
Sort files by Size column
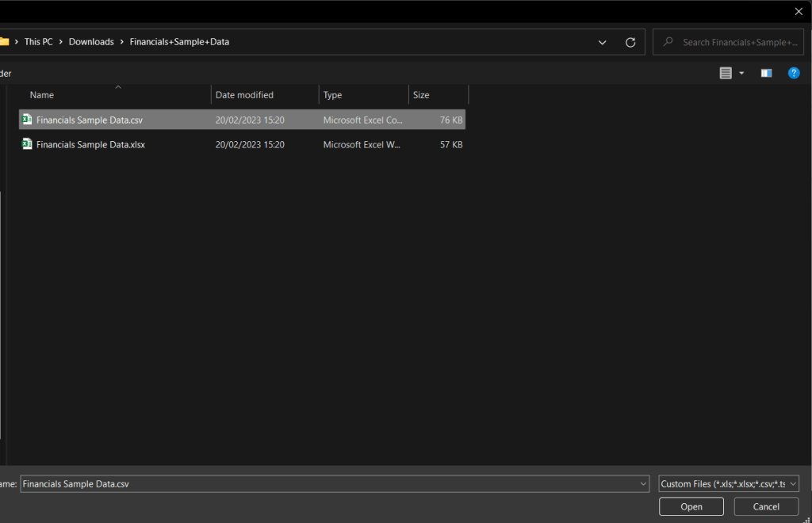(x=421, y=95)
